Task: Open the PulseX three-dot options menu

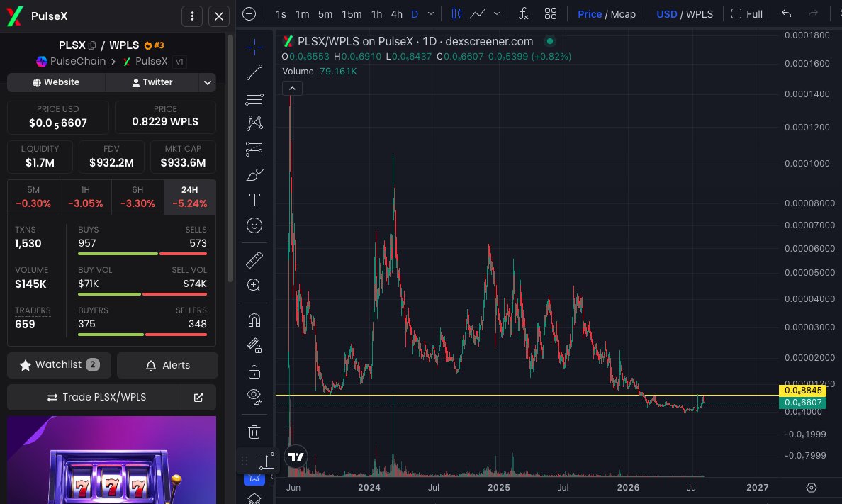Action: click(192, 16)
